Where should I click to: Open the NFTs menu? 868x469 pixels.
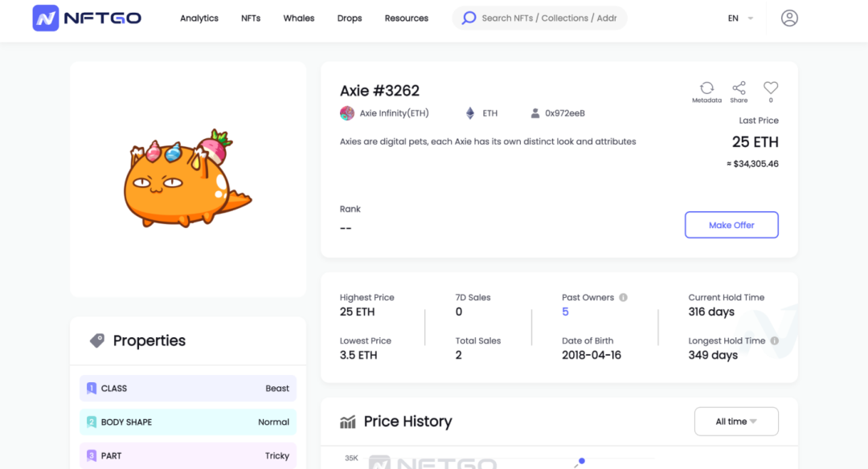pos(251,18)
